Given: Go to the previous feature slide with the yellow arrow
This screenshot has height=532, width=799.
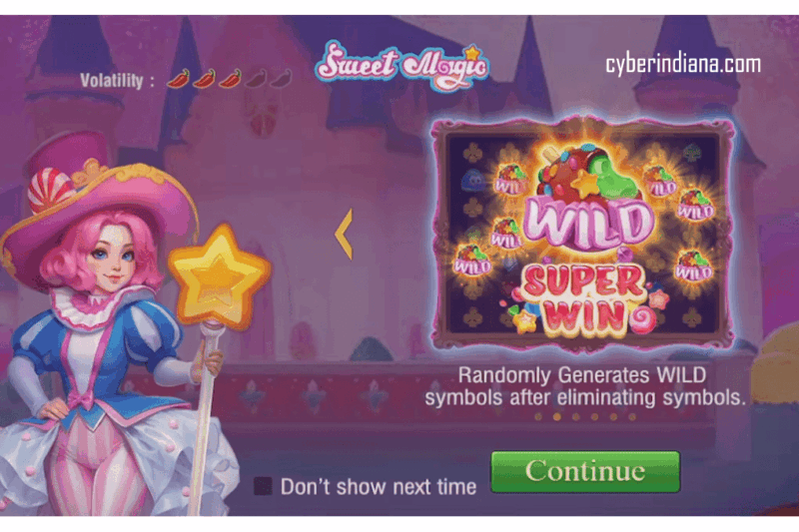Looking at the screenshot, I should (x=344, y=235).
